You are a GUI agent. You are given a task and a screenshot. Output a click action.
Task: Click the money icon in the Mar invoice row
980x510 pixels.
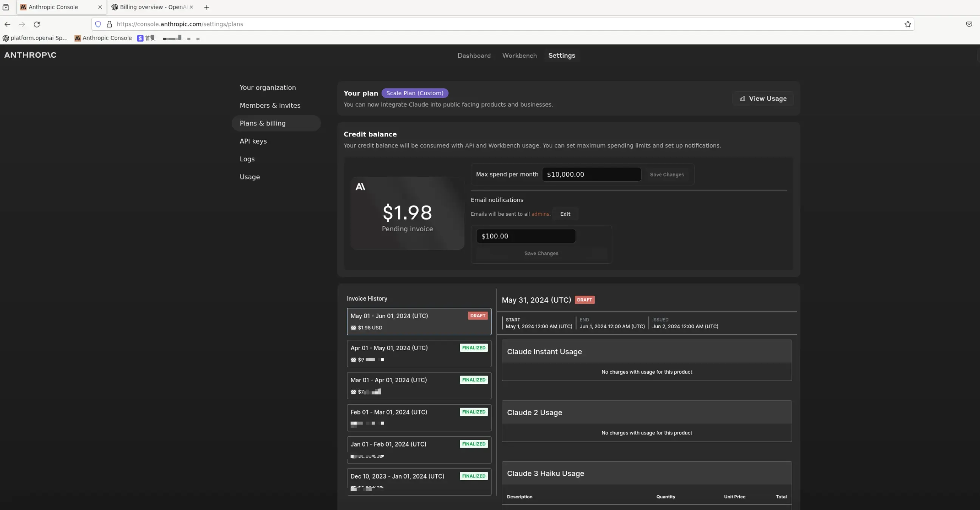(353, 392)
